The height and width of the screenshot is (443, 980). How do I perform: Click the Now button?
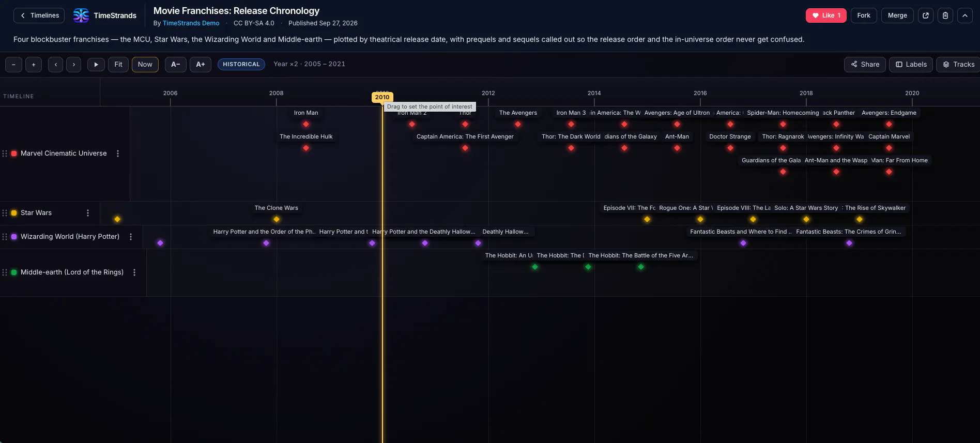[145, 65]
